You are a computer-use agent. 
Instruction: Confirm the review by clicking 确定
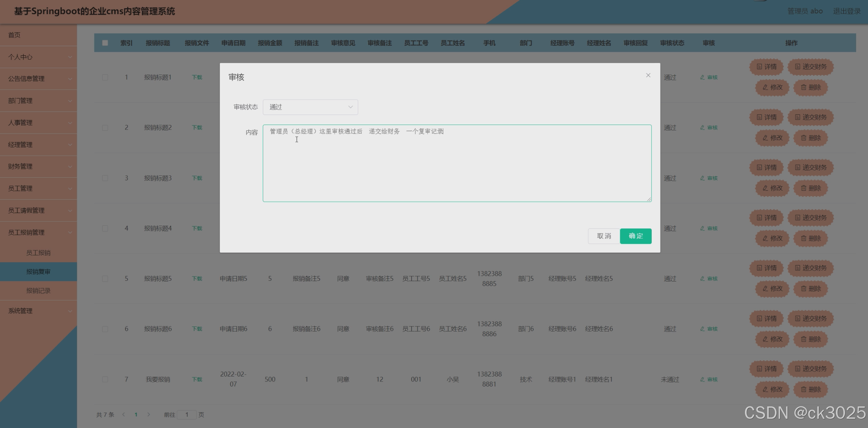[635, 236]
